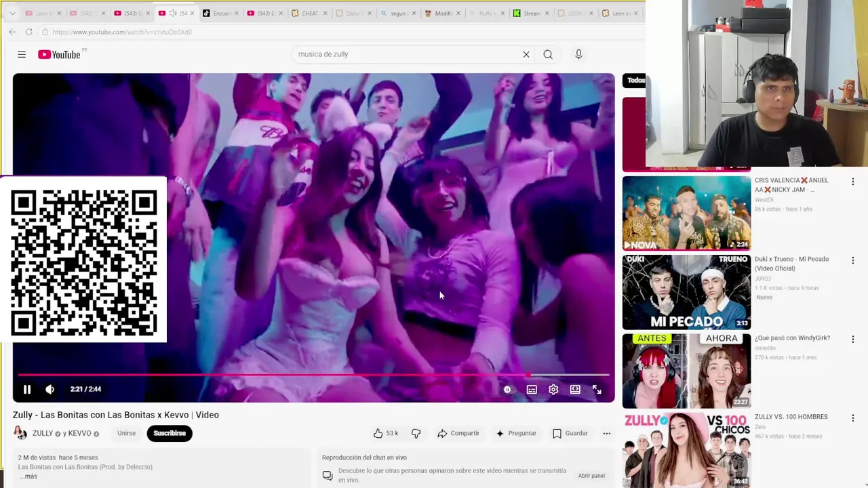Screen dimensions: 868x488
Task: Close the CHEAT browser tab
Action: tap(325, 13)
